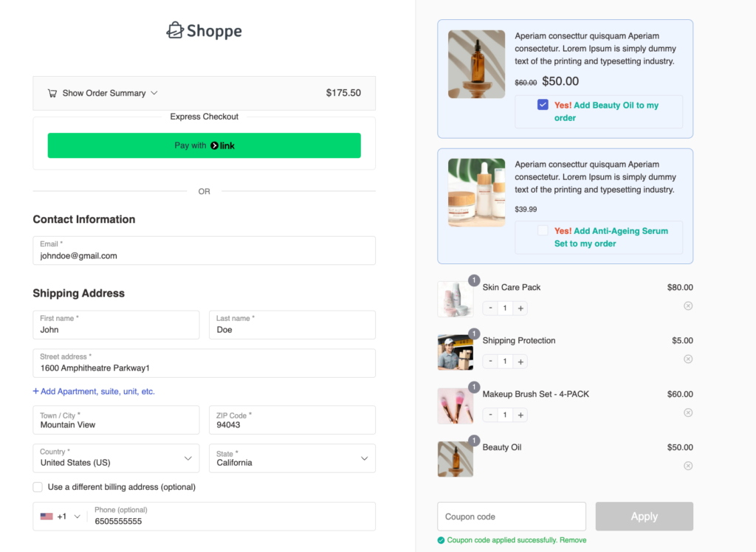Viewport: 756px width, 552px height.
Task: Remove Shipping Protection using the circle X icon
Action: tap(688, 359)
